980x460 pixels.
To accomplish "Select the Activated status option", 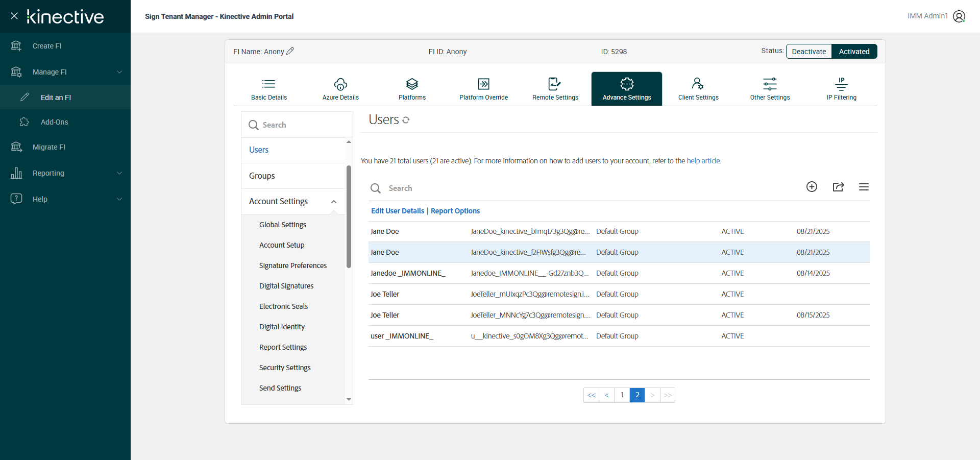I will 854,52.
